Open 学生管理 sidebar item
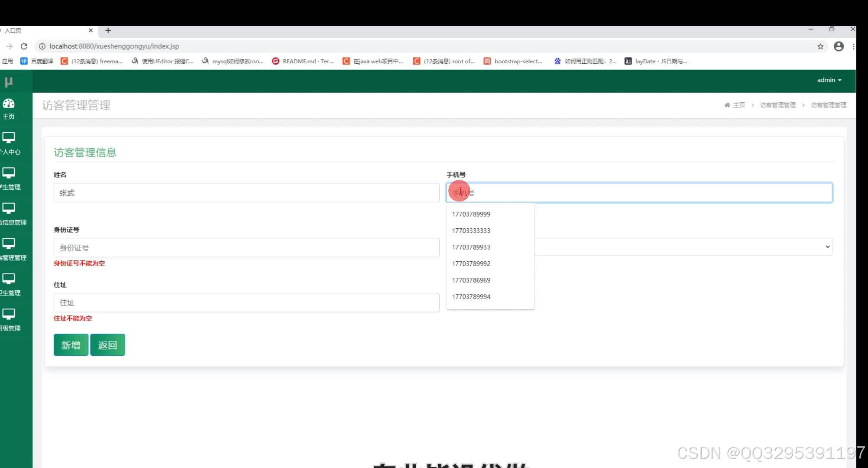Viewport: 868px width, 468px height. (x=10, y=179)
